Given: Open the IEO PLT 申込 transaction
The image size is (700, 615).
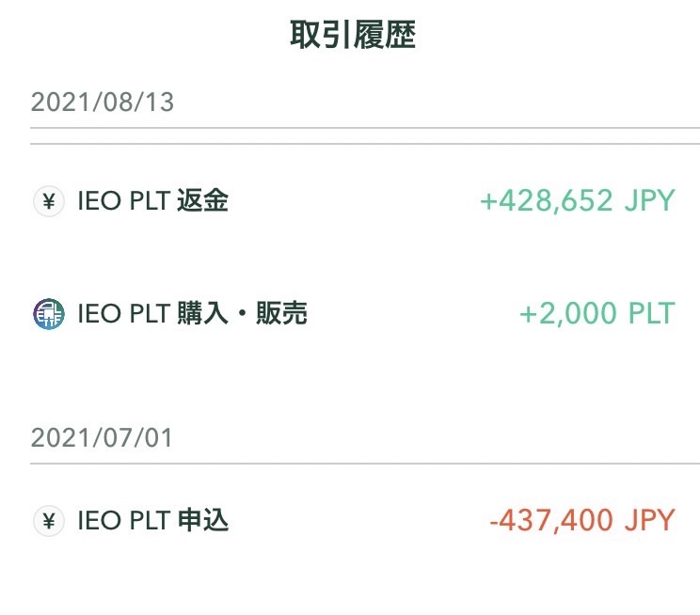Looking at the screenshot, I should 354,520.
